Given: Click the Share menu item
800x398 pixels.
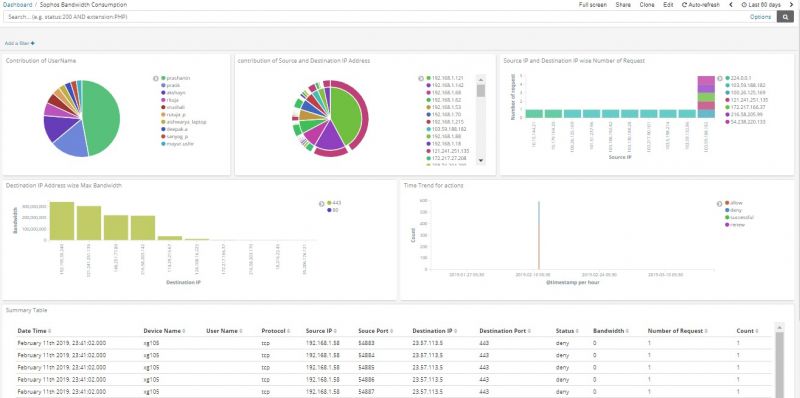Looking at the screenshot, I should (623, 5).
